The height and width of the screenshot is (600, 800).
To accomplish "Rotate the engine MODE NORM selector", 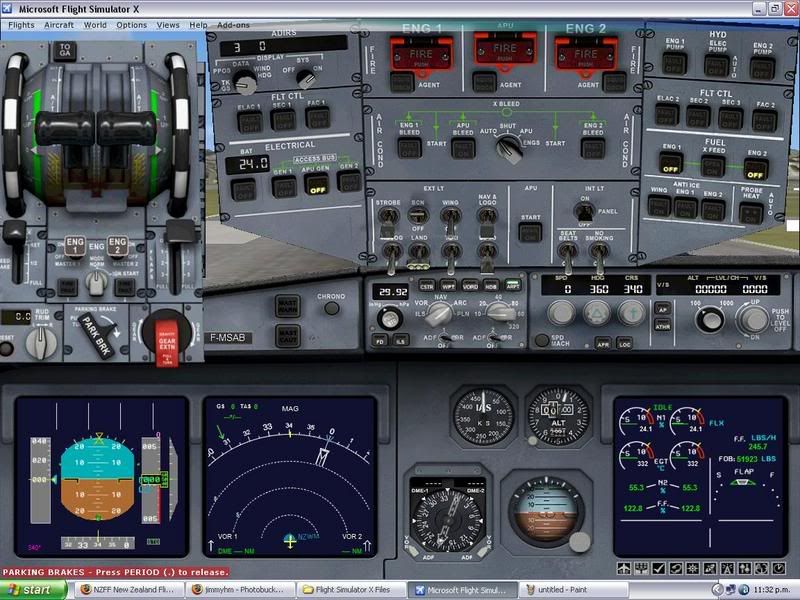I will point(96,281).
